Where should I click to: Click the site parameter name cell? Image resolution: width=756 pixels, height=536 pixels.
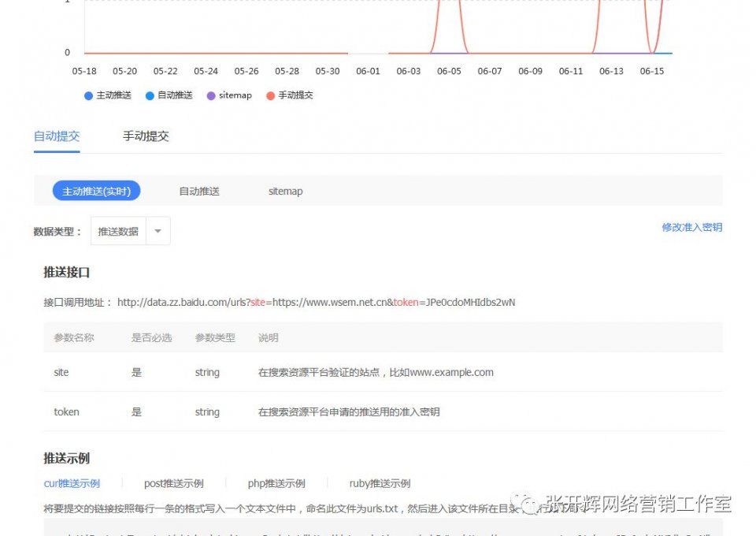(61, 373)
